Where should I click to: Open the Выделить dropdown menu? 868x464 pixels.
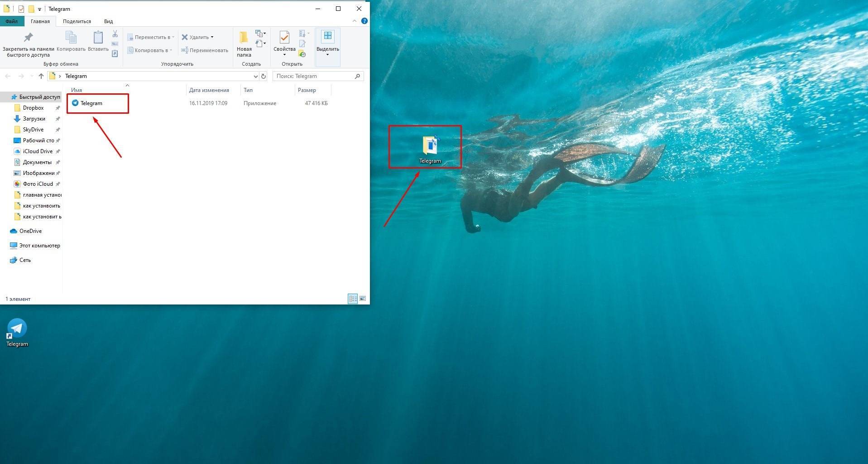(327, 54)
